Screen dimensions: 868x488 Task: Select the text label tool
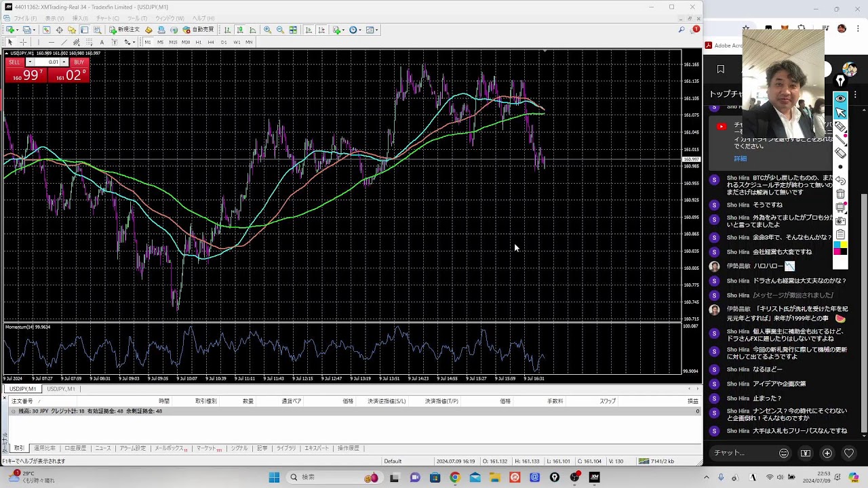(x=115, y=42)
